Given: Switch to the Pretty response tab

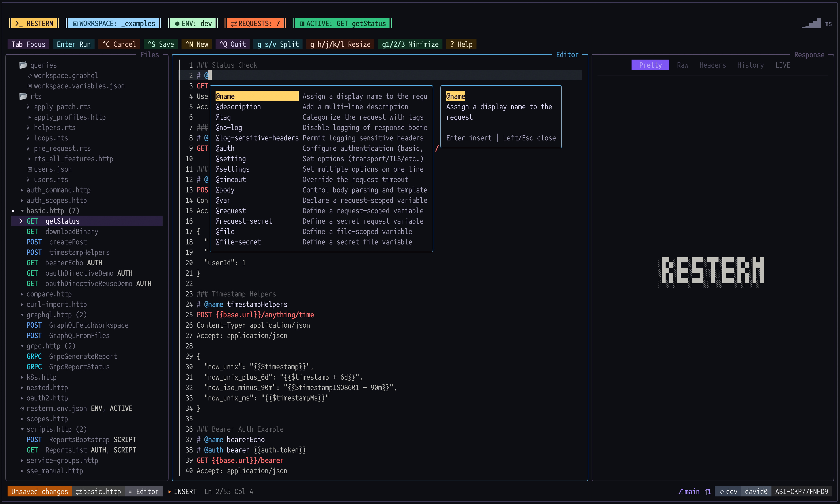Looking at the screenshot, I should coord(650,65).
